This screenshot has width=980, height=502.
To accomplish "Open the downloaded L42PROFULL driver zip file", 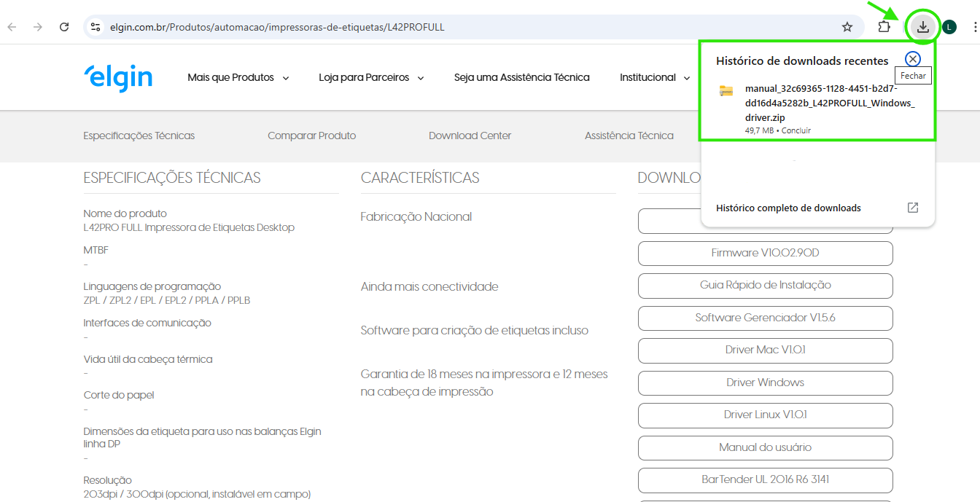I will click(829, 103).
